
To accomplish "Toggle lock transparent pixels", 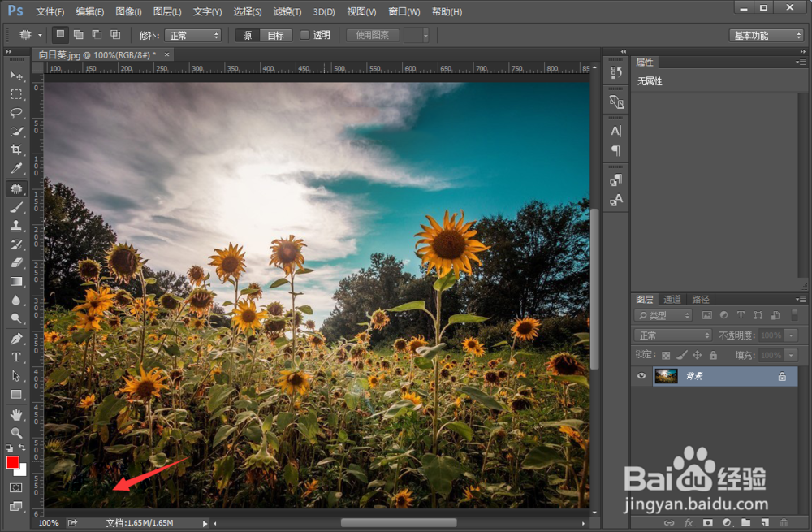I will tap(666, 356).
